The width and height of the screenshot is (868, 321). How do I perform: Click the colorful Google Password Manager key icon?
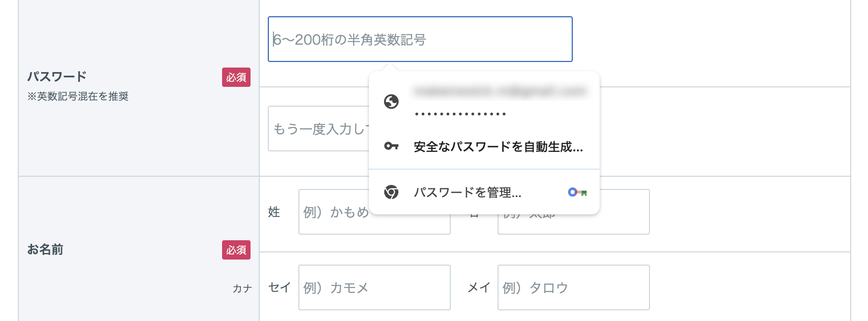click(x=577, y=192)
